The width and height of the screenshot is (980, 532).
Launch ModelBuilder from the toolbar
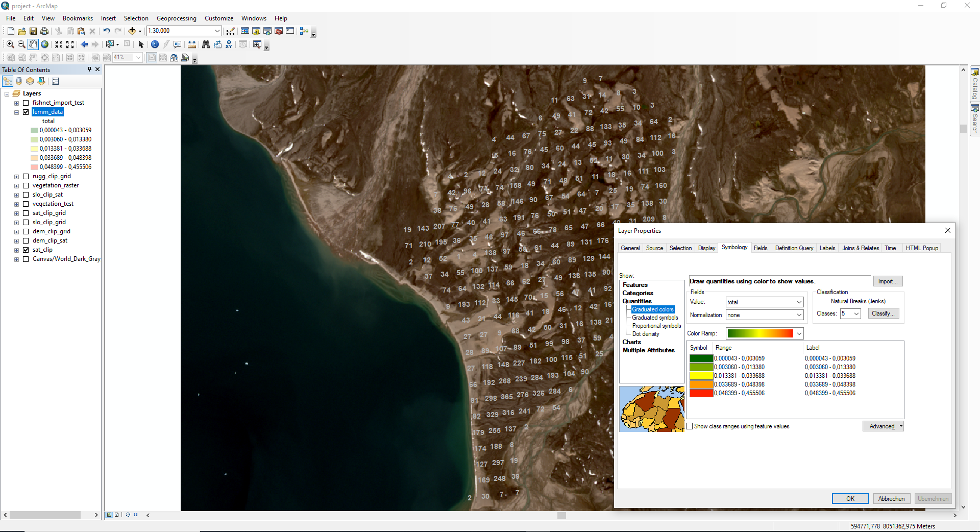(304, 31)
